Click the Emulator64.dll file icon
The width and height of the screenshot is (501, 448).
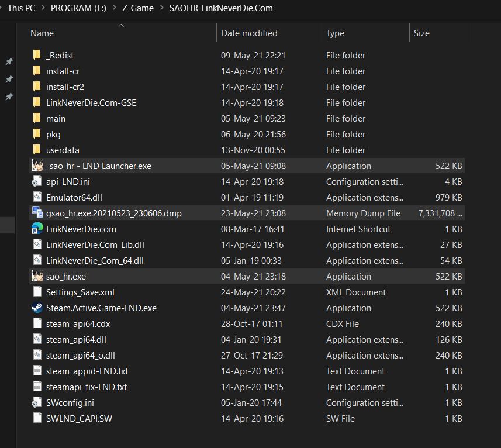tap(37, 198)
